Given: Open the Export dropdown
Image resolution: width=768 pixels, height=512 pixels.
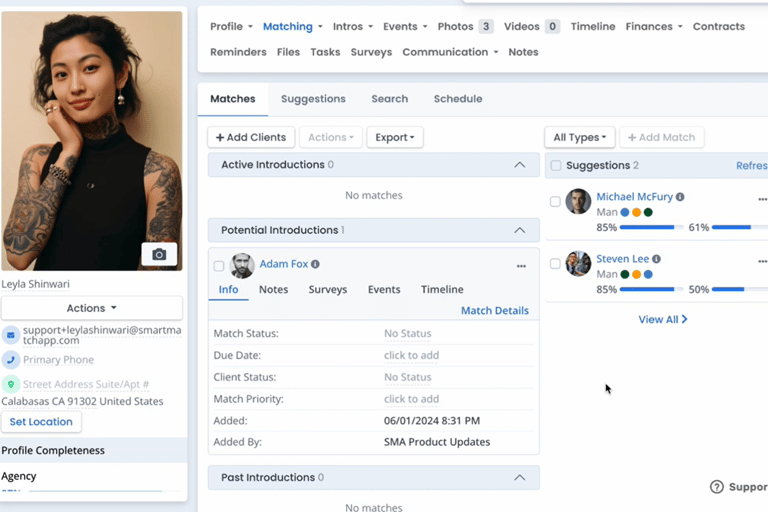Looking at the screenshot, I should pos(395,137).
